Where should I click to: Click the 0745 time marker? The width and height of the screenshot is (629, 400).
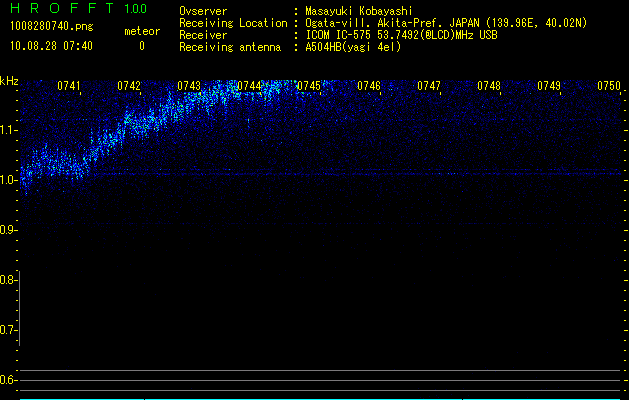[309, 86]
